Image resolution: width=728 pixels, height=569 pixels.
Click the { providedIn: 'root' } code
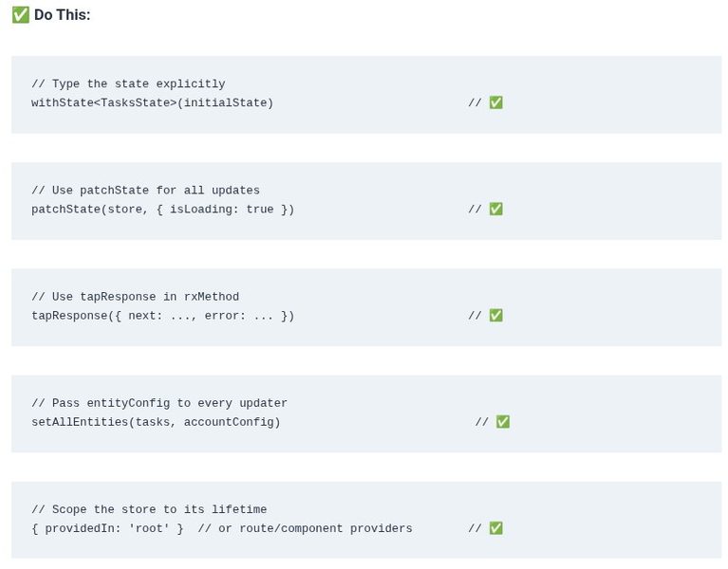click(107, 528)
